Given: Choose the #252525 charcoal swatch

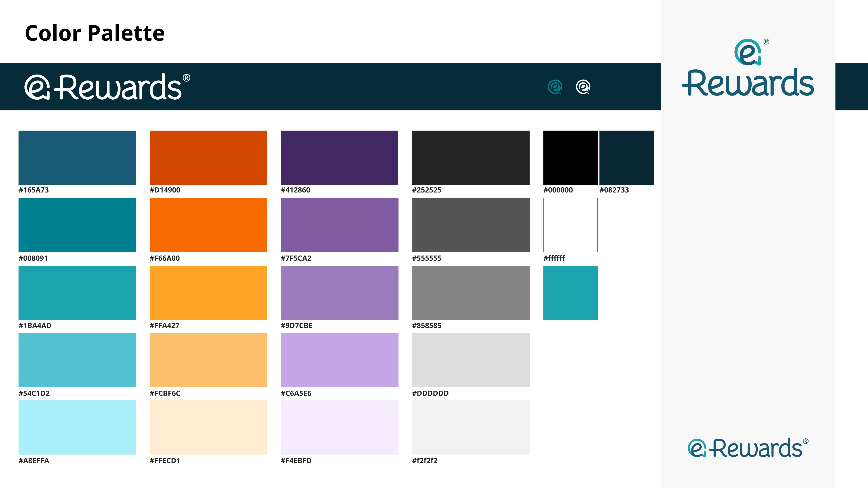Looking at the screenshot, I should [x=471, y=157].
